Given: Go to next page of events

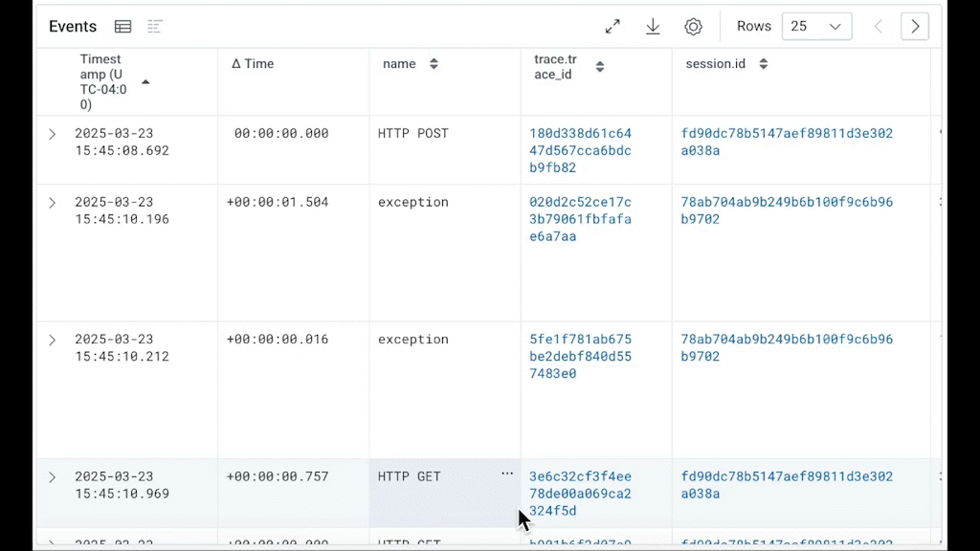Looking at the screenshot, I should coord(915,27).
